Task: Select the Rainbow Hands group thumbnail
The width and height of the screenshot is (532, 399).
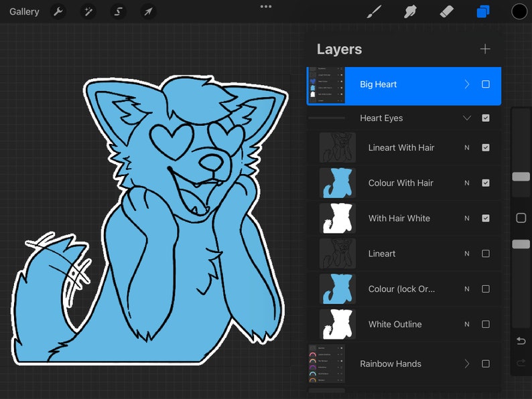Action: point(327,364)
